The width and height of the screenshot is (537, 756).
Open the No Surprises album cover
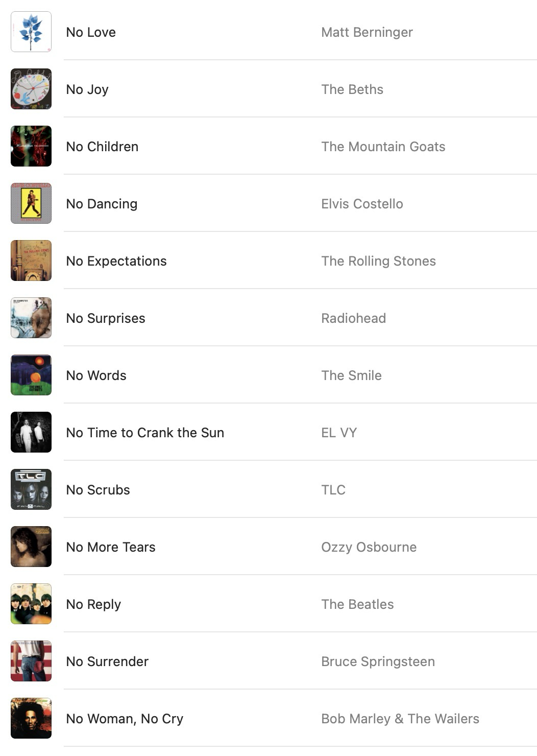click(x=31, y=318)
